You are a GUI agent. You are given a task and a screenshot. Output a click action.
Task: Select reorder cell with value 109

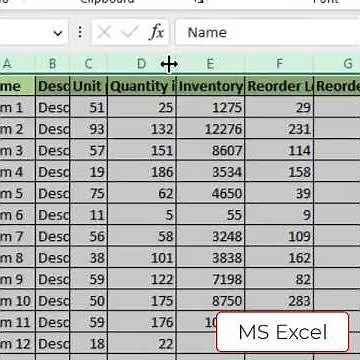tap(279, 236)
